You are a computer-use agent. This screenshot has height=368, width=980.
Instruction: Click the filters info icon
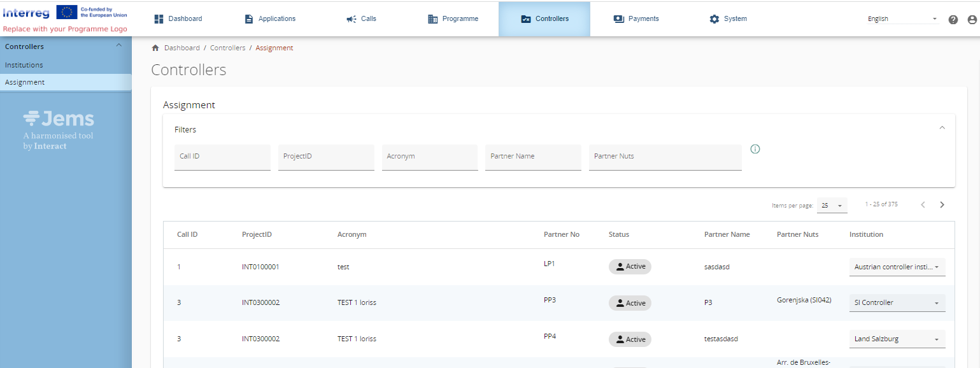coord(755,149)
